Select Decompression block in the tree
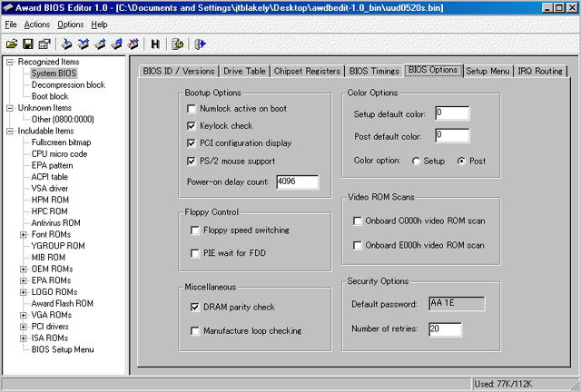The image size is (581, 392). tap(68, 84)
